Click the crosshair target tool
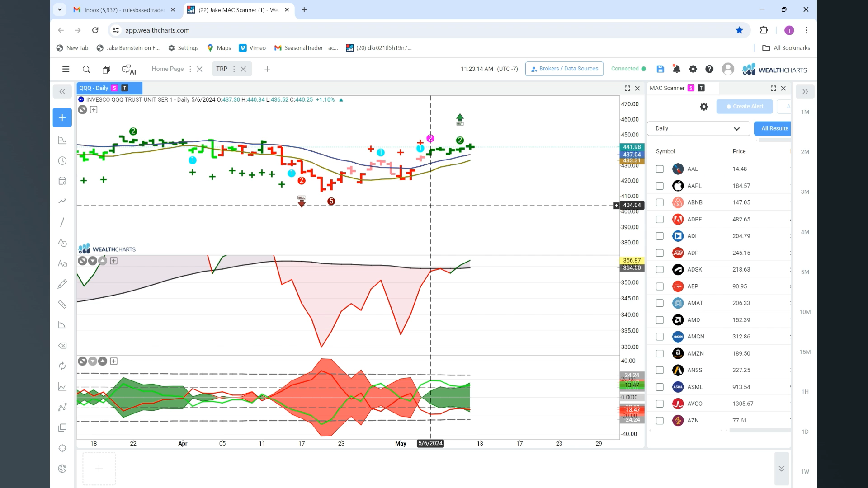 click(62, 448)
